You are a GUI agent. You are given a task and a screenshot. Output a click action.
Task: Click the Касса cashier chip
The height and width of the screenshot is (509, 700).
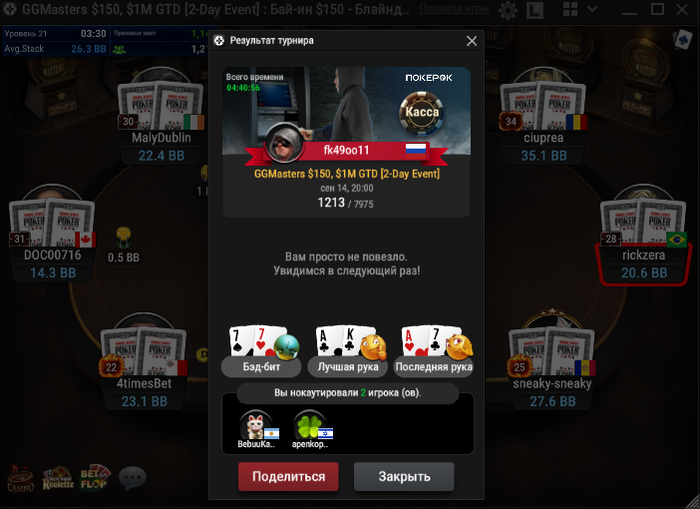(422, 112)
